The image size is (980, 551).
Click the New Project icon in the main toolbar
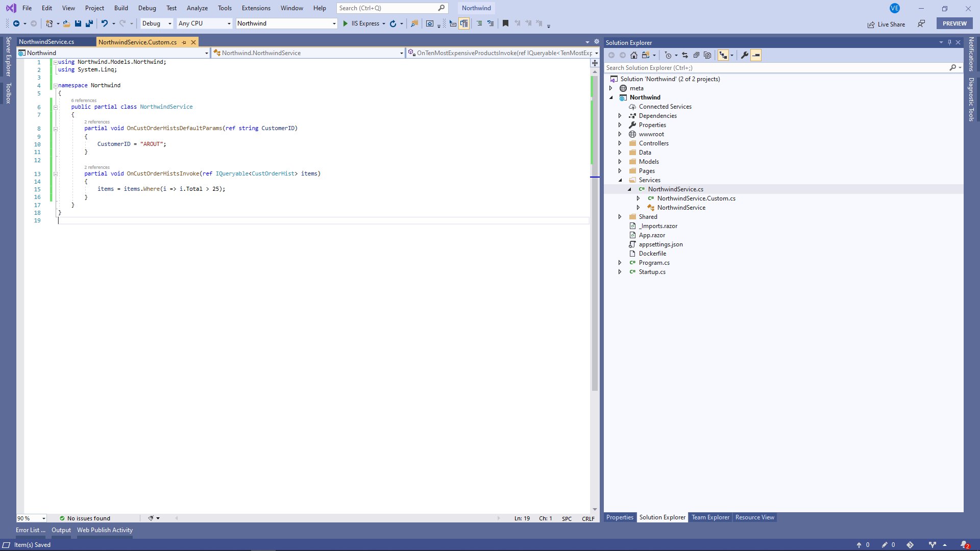pyautogui.click(x=49, y=23)
